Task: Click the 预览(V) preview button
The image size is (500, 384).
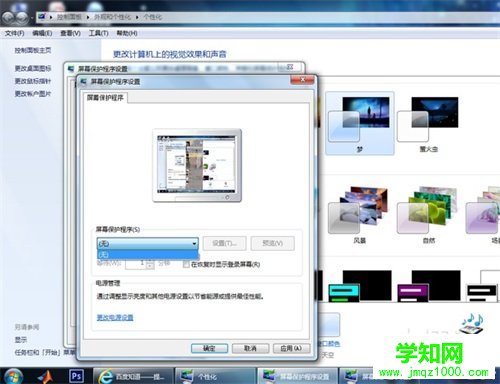Action: click(x=273, y=243)
